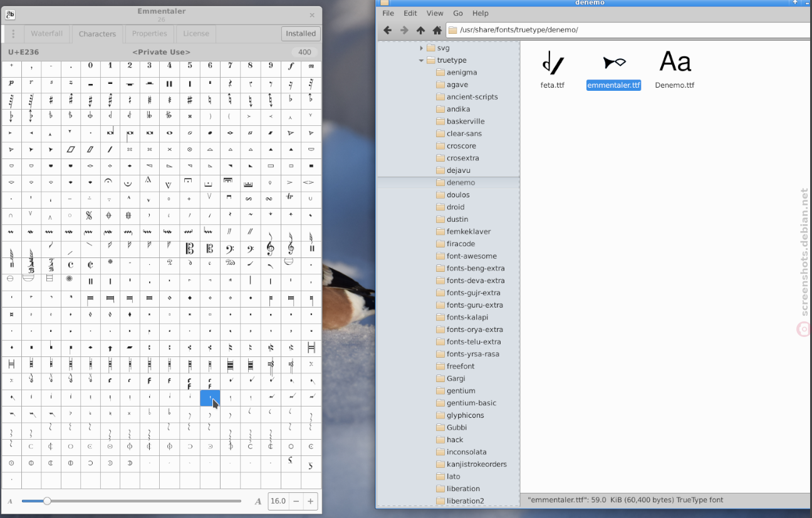This screenshot has width=812, height=518.
Task: Switch to the Properties tab
Action: point(149,34)
